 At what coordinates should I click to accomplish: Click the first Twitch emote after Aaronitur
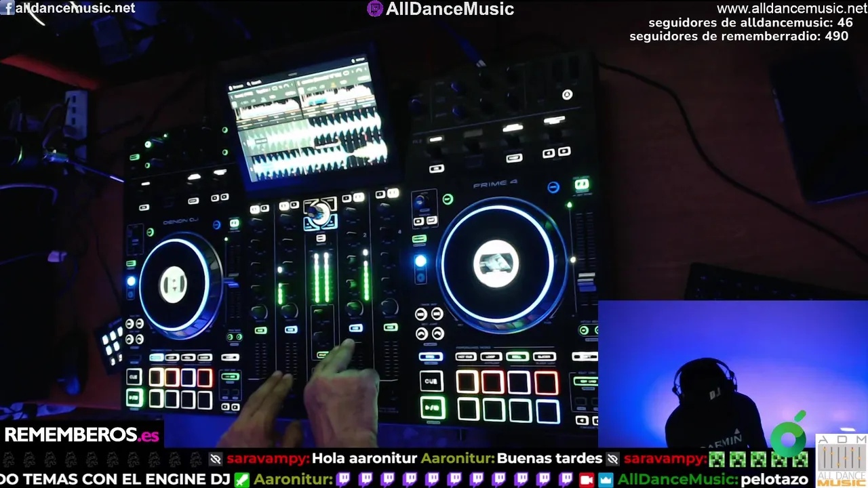point(344,479)
